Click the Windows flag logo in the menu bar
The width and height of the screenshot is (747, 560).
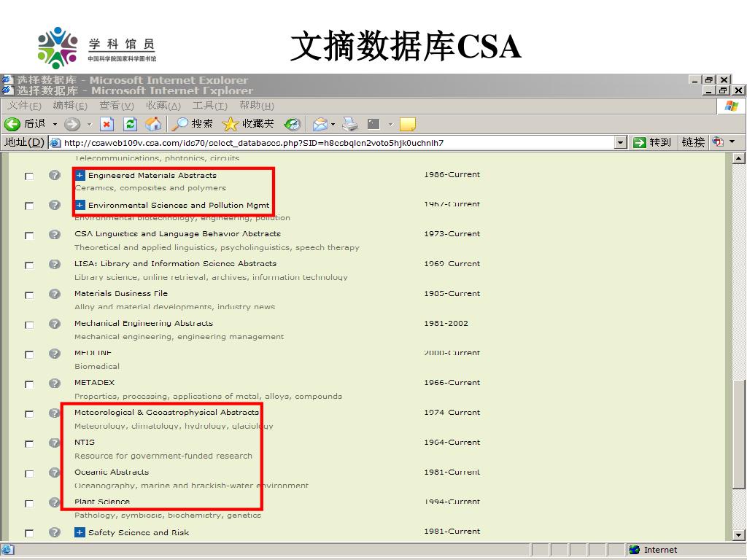click(x=731, y=106)
